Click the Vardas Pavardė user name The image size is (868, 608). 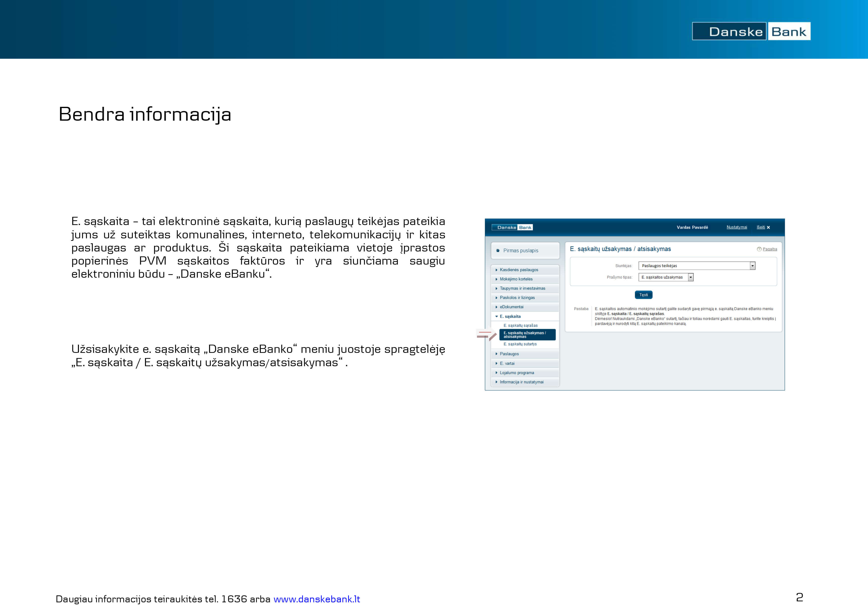(x=692, y=227)
